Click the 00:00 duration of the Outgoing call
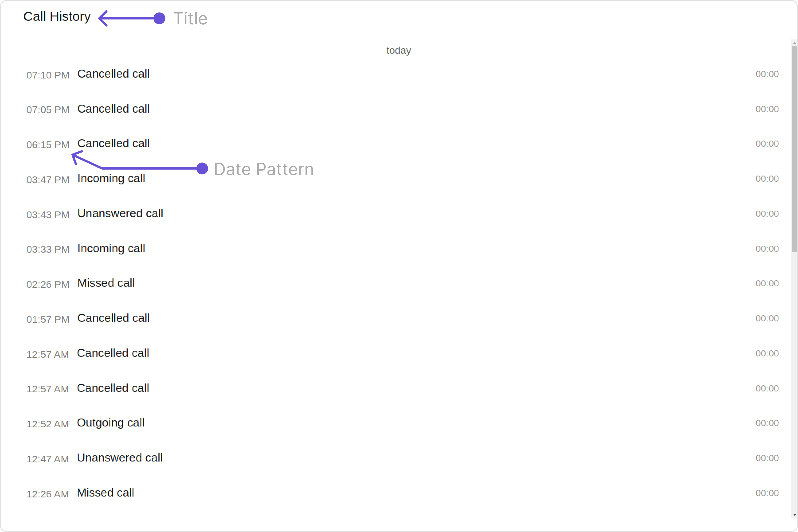This screenshot has height=532, width=798. click(767, 423)
